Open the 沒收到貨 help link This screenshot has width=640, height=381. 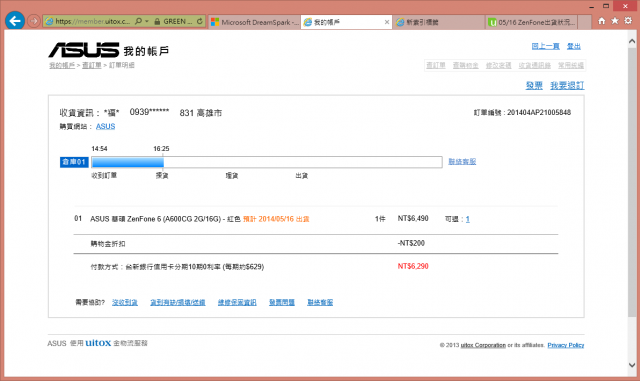coord(125,303)
